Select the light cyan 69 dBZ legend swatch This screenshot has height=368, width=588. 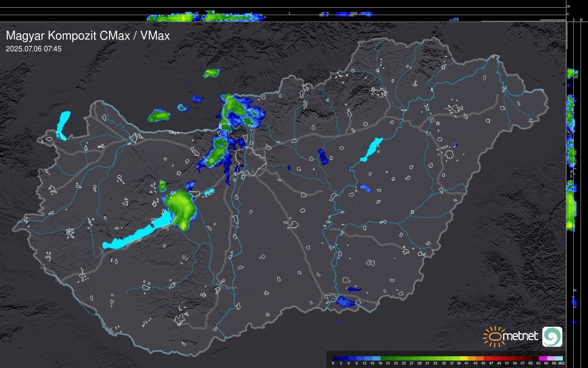559,358
